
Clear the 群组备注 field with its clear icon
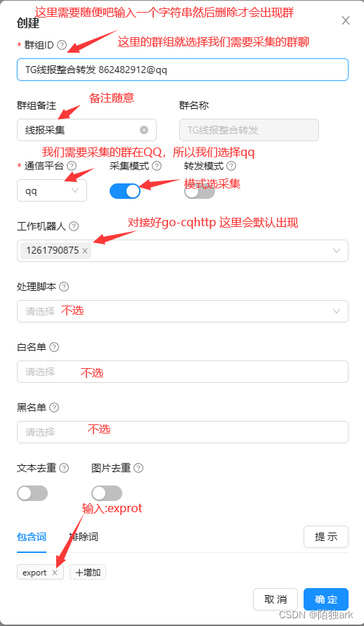pos(144,130)
